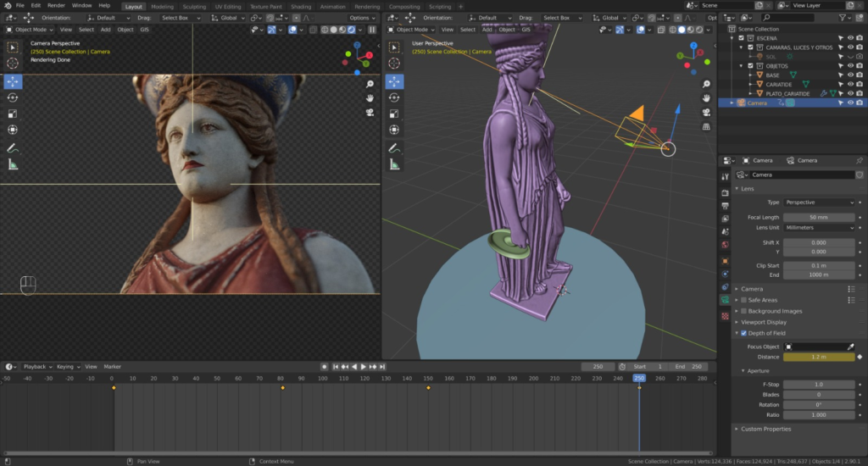
Task: Activate the Measure tool in left viewport
Action: [x=13, y=164]
